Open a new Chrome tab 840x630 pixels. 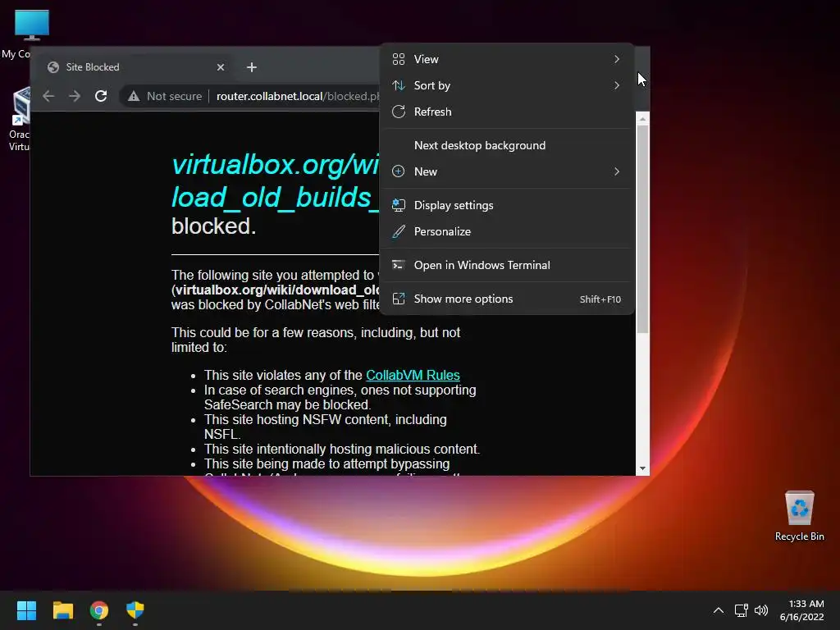point(252,67)
